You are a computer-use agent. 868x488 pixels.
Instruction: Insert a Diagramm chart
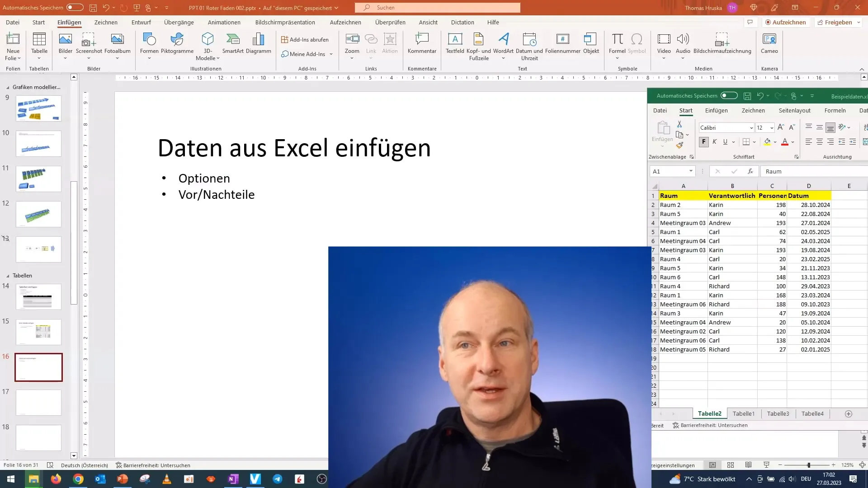259,43
